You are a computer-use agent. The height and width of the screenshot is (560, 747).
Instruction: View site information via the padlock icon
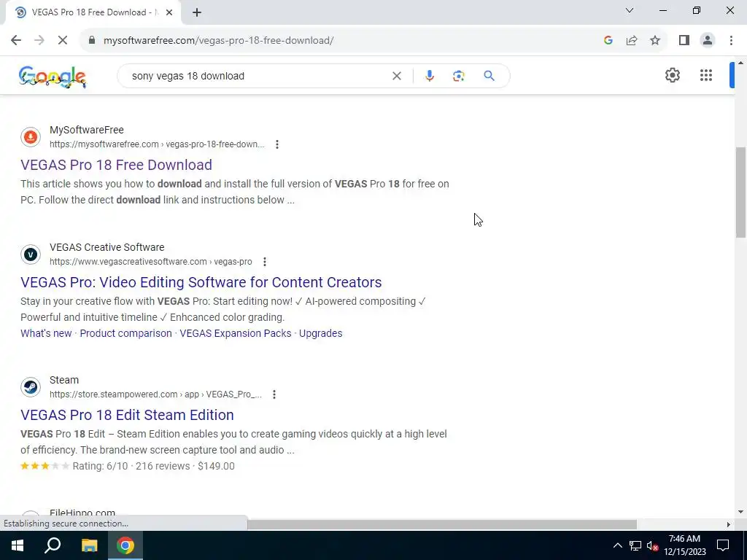[92, 41]
